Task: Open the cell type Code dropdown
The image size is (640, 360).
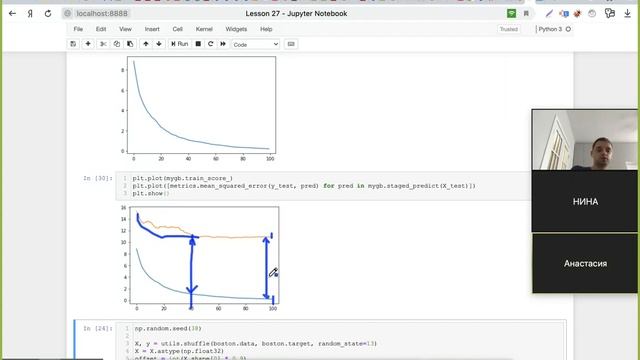Action: 256,44
